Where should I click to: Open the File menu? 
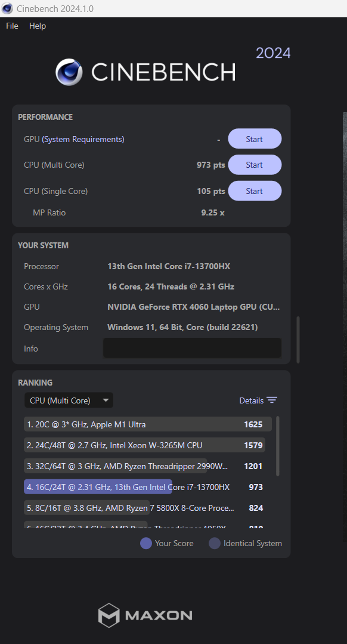coord(12,26)
